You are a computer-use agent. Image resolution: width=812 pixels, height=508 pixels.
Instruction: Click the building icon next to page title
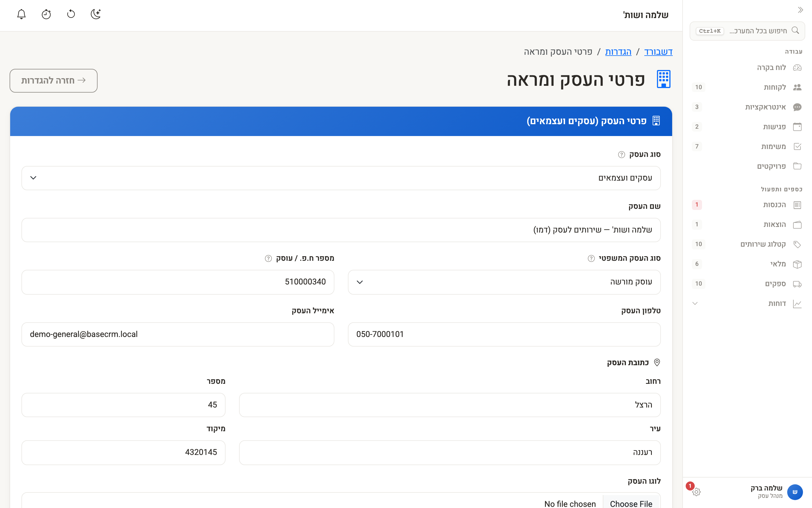[x=663, y=79]
